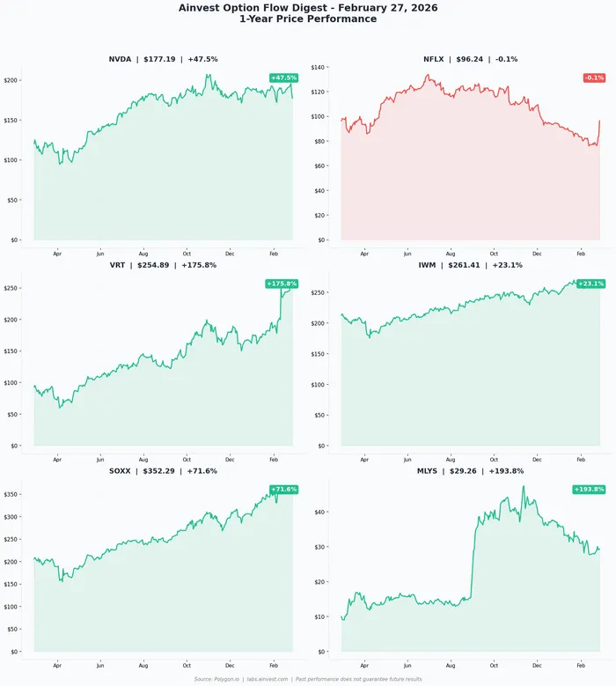Click the red -0.1% badge on NFLX chart

594,77
